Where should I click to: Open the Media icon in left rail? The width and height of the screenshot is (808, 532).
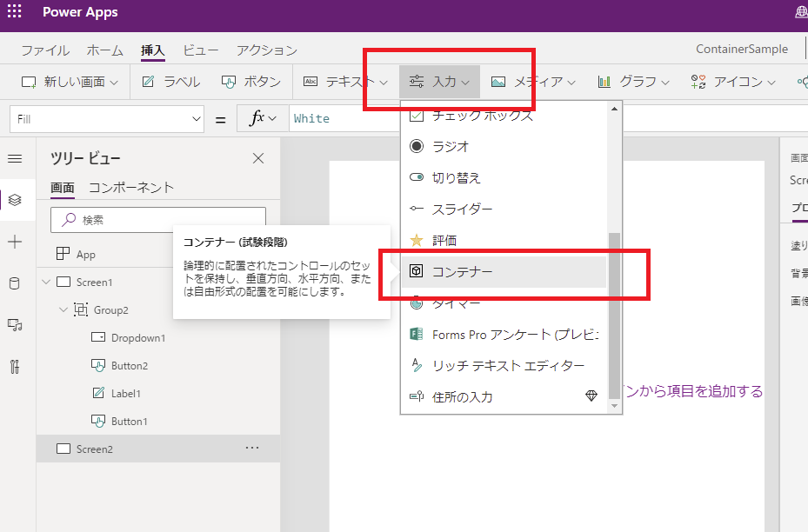15,325
